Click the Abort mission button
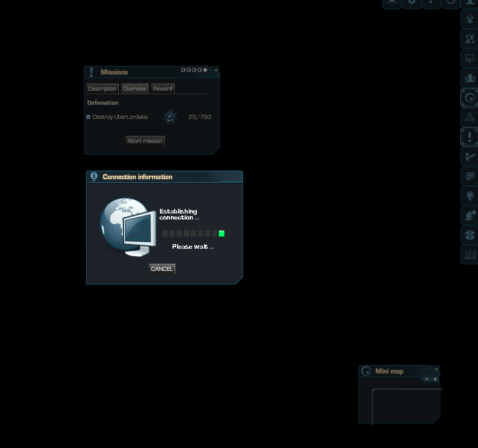 (145, 141)
